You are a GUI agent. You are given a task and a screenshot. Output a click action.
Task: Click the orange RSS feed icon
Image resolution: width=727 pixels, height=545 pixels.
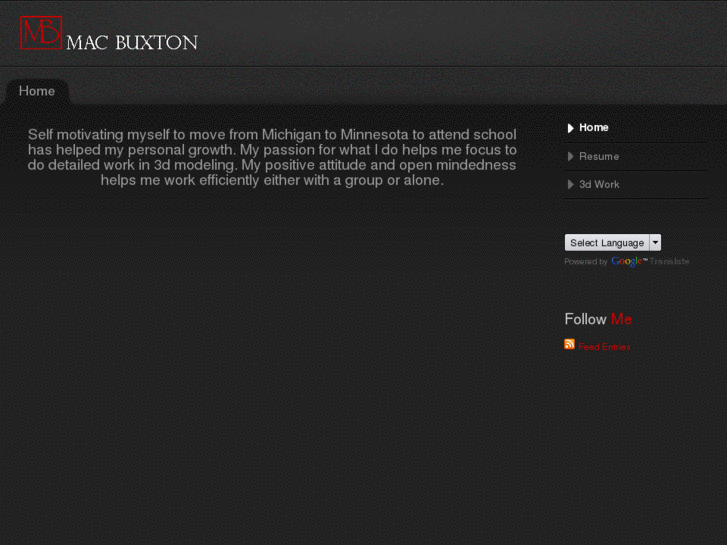(569, 344)
